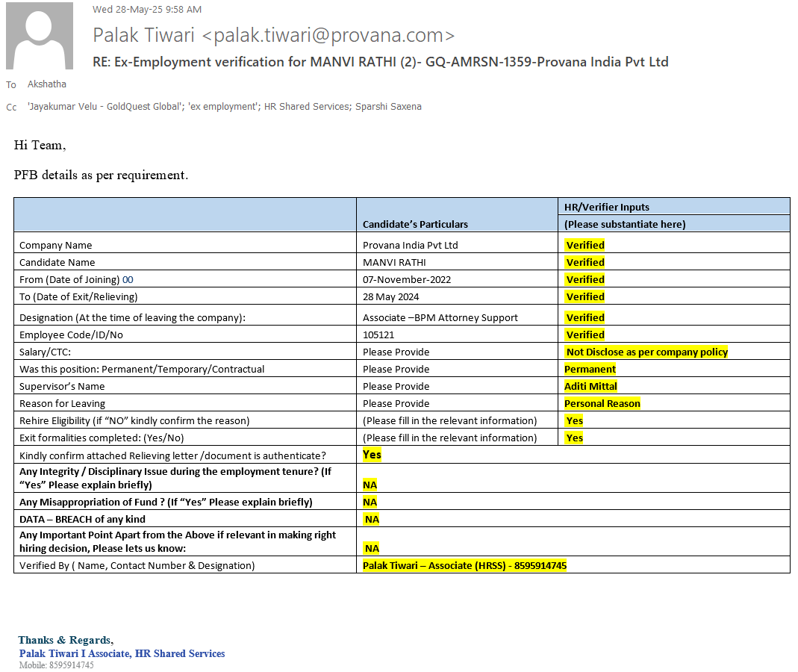Click Yes answer for Rehire Eligibility
798x672 pixels.
click(x=574, y=420)
